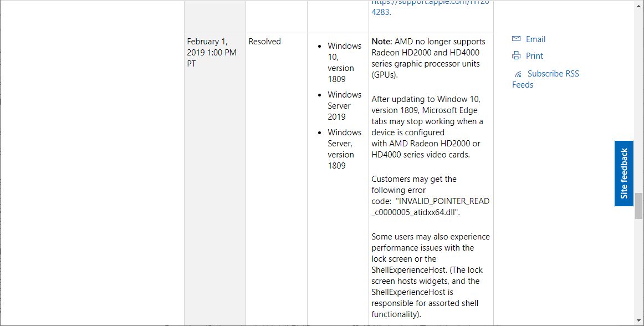This screenshot has width=644, height=326.
Task: Click the RSS feed icon
Action: click(518, 74)
